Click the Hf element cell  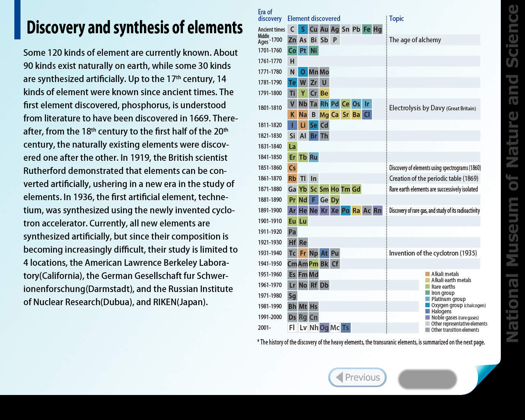pyautogui.click(x=292, y=242)
